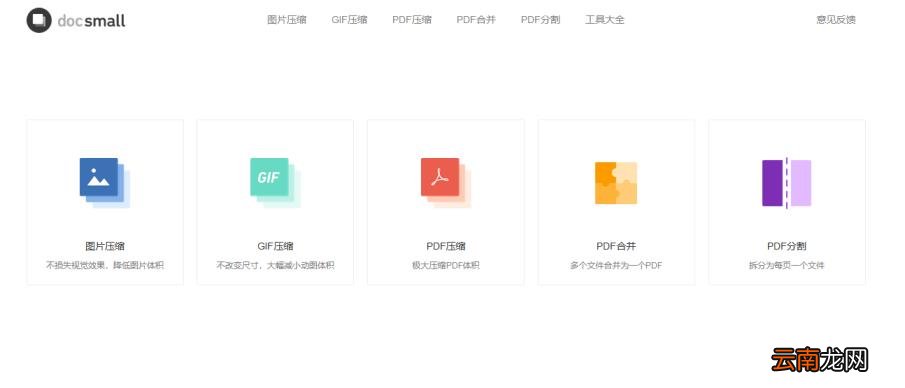Open the blue image compression icon
Image resolution: width=905 pixels, height=388 pixels.
pos(105,182)
